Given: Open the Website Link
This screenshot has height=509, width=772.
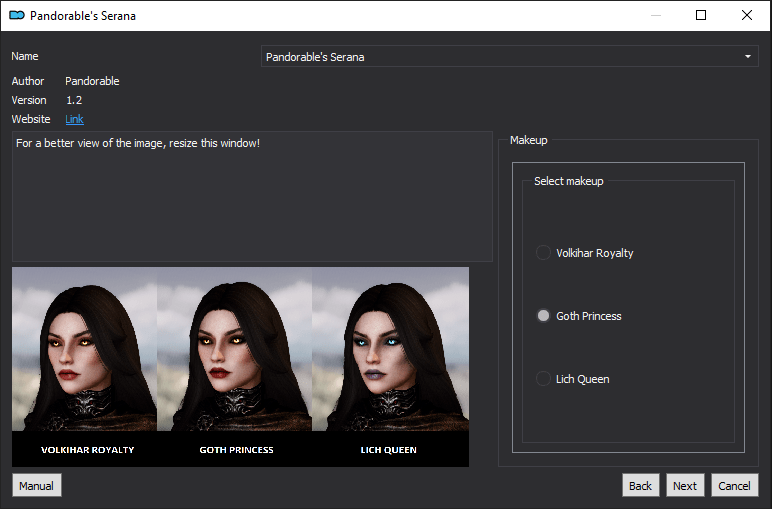Looking at the screenshot, I should click(x=74, y=119).
